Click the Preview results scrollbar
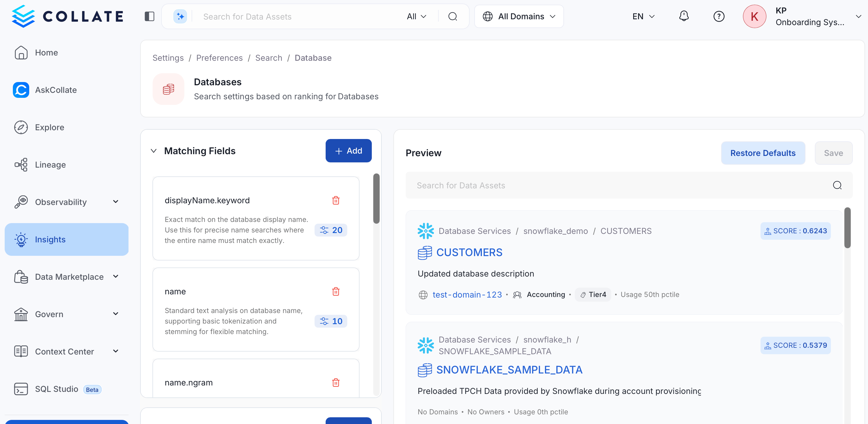The image size is (868, 424). (x=847, y=228)
